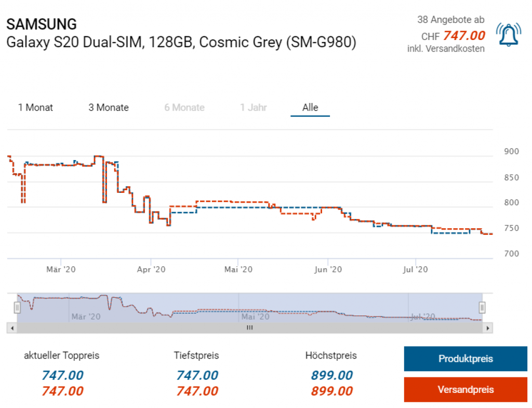This screenshot has width=532, height=408.
Task: Click the shaded navigator selection area
Action: 249,308
